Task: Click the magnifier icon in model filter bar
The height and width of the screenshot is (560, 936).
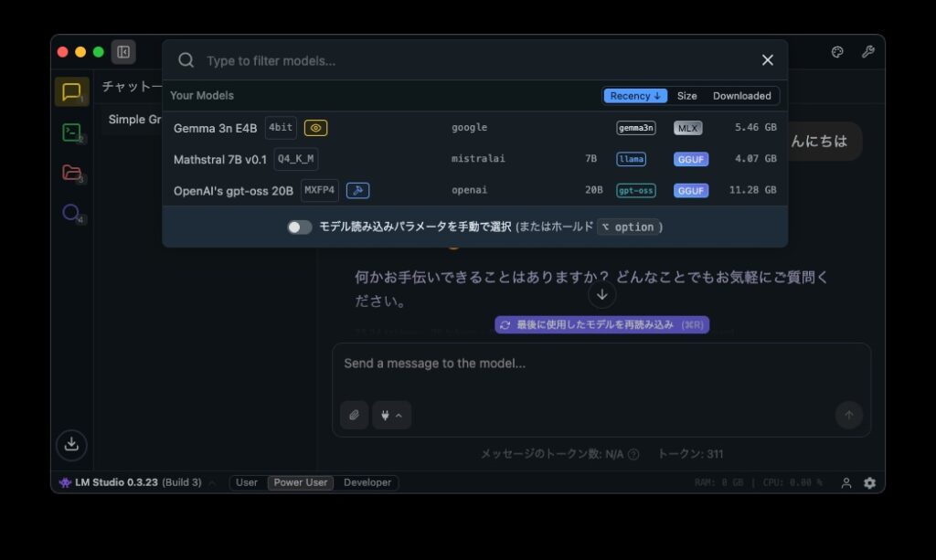Action: [186, 60]
